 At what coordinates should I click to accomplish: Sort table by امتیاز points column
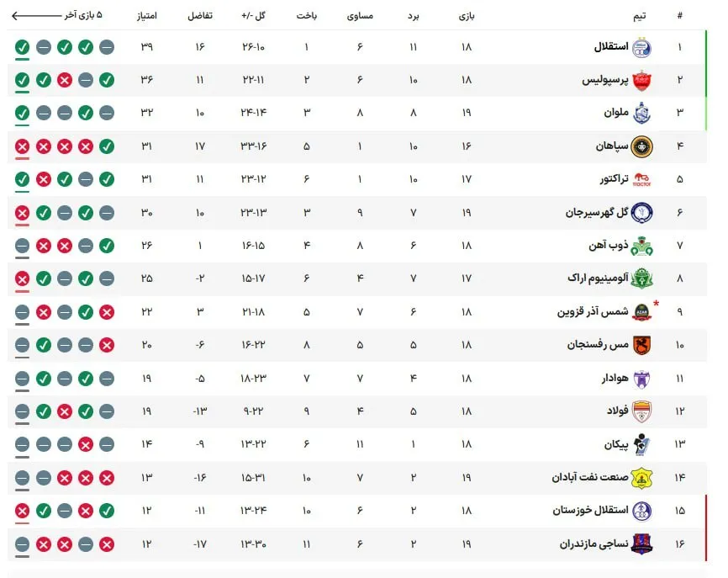tap(147, 16)
